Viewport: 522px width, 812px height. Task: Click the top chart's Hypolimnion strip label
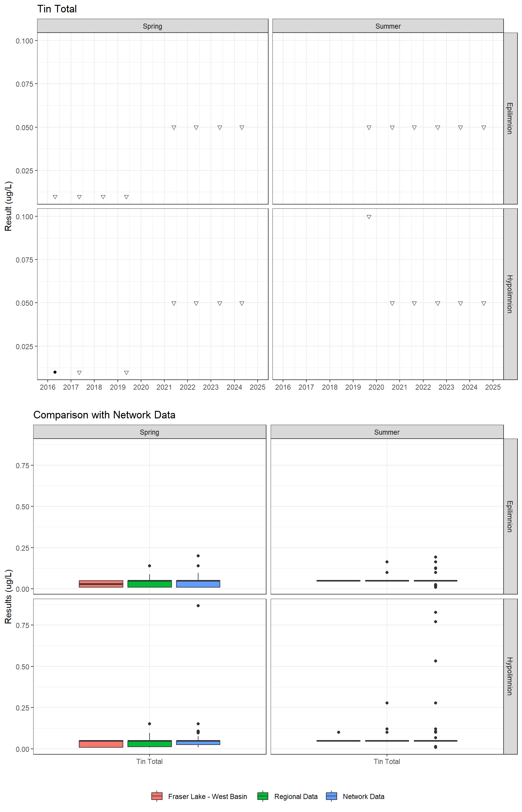[510, 294]
